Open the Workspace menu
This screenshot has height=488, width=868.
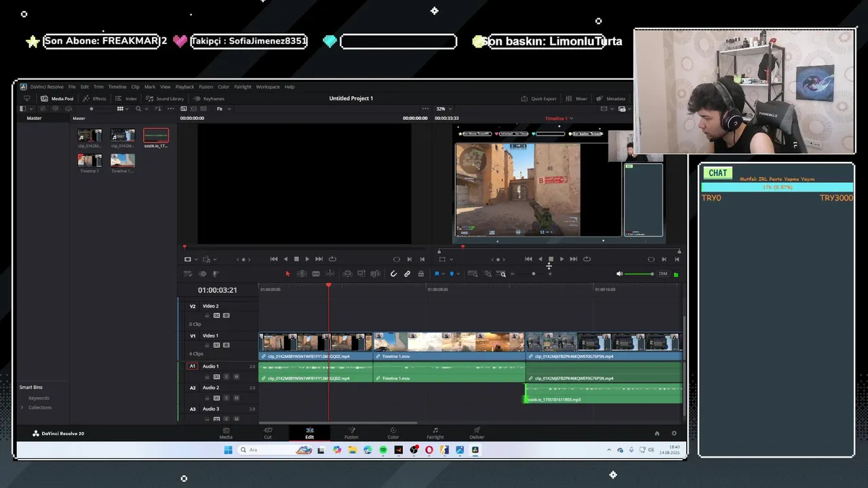268,87
